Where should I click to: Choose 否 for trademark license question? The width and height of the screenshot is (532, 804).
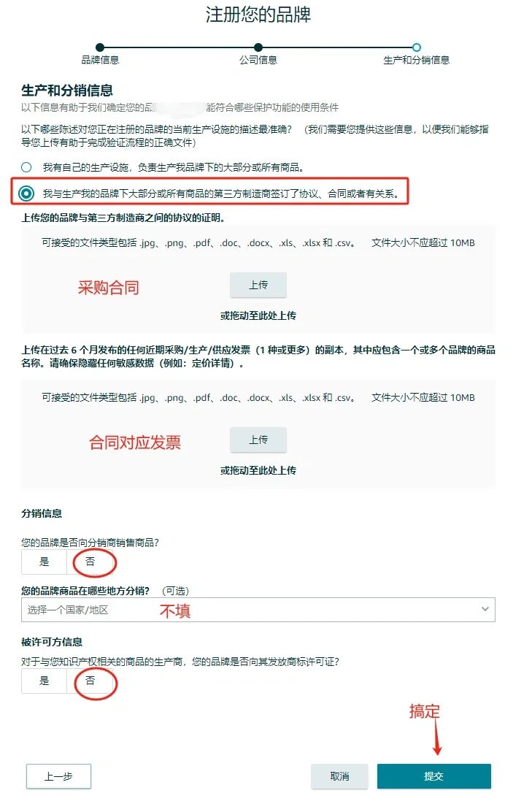pos(90,681)
